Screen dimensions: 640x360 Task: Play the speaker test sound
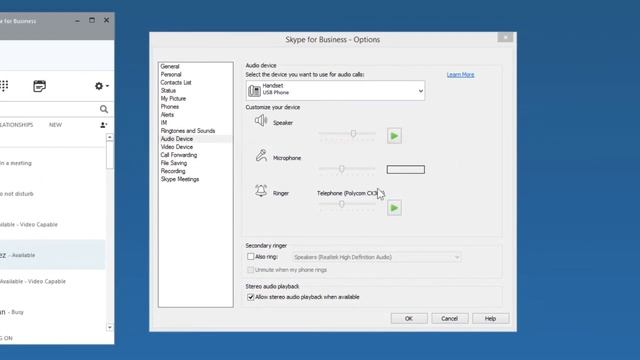tap(394, 136)
